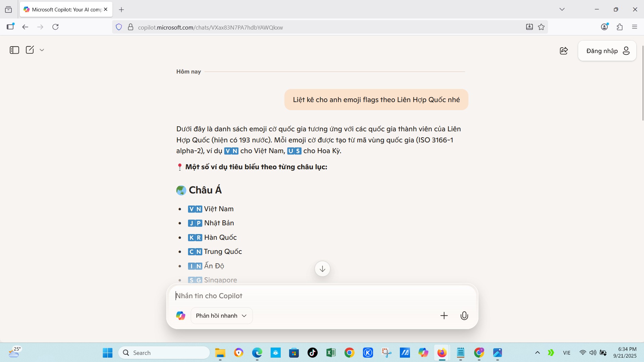Jump to latest message with down arrow
The height and width of the screenshot is (362, 644).
point(322,269)
